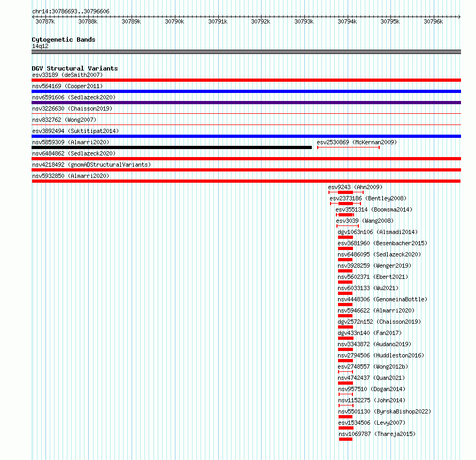Click the 30787k ruler tick label

point(45,21)
